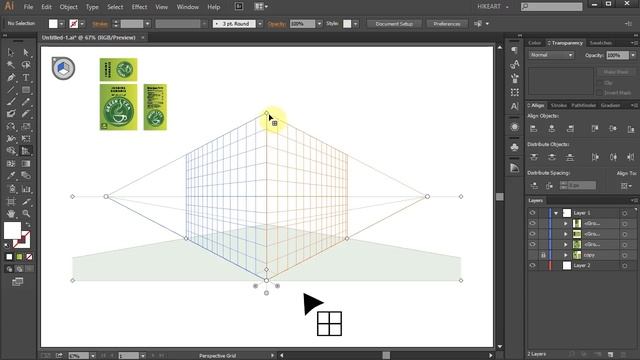The width and height of the screenshot is (640, 360).
Task: Select the Hand tool
Action: point(11,213)
